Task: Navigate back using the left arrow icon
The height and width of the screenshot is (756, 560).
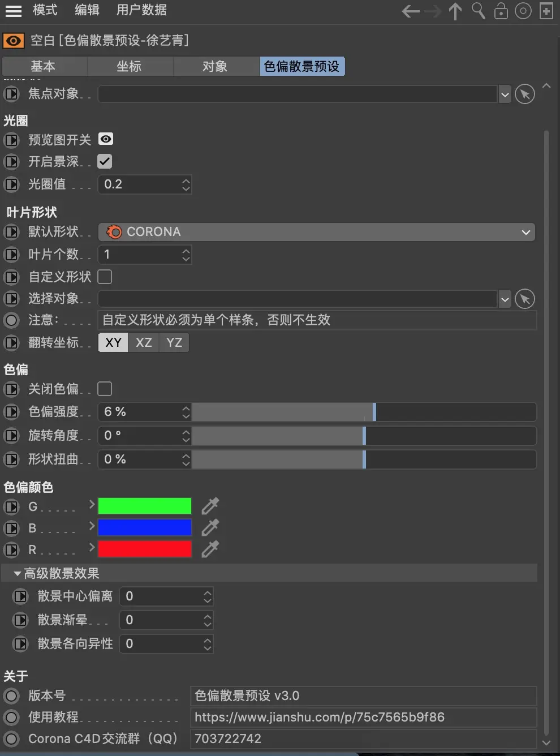Action: (410, 11)
